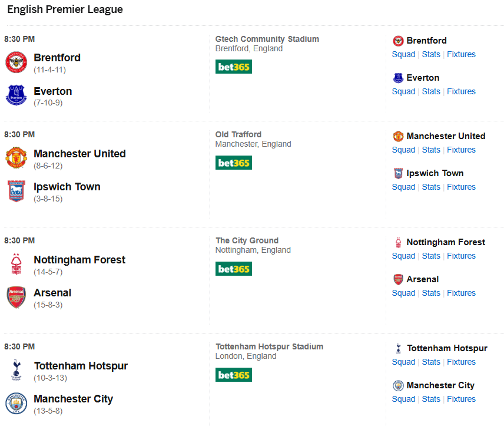Click the large Everton club crest
The height and width of the screenshot is (426, 504).
pyautogui.click(x=16, y=95)
